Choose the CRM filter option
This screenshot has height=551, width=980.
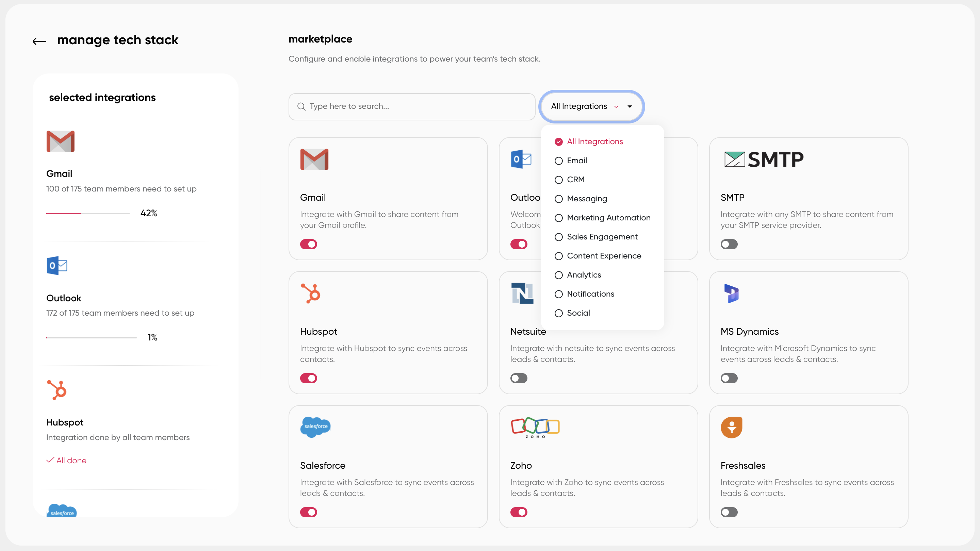pos(570,180)
